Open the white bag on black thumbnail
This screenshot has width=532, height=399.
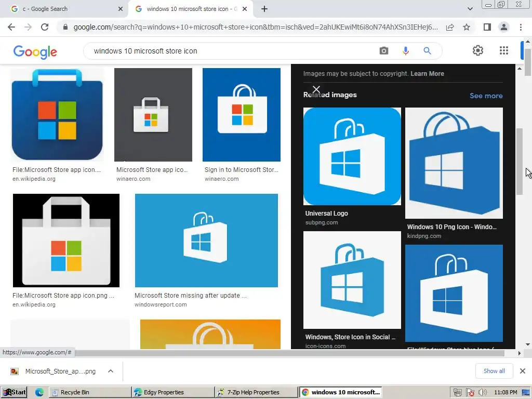coord(66,241)
